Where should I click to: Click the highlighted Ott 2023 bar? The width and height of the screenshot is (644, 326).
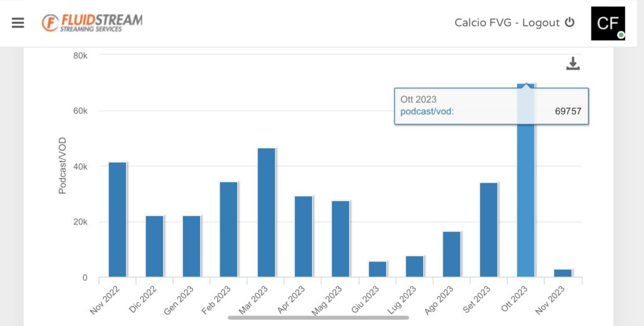[x=526, y=201]
